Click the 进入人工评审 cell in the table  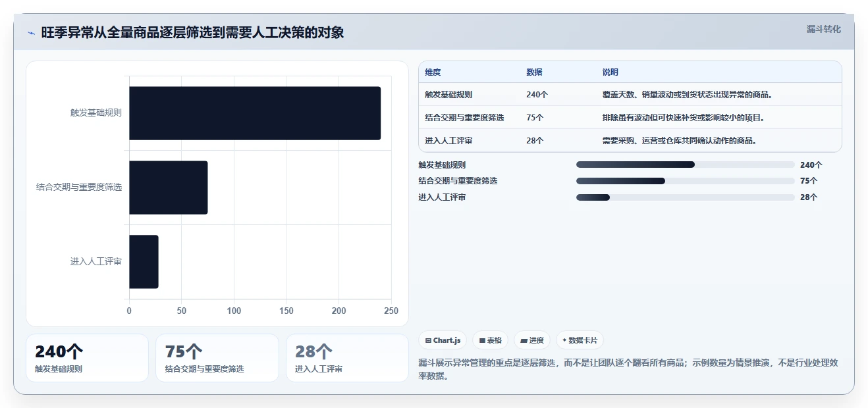click(448, 141)
